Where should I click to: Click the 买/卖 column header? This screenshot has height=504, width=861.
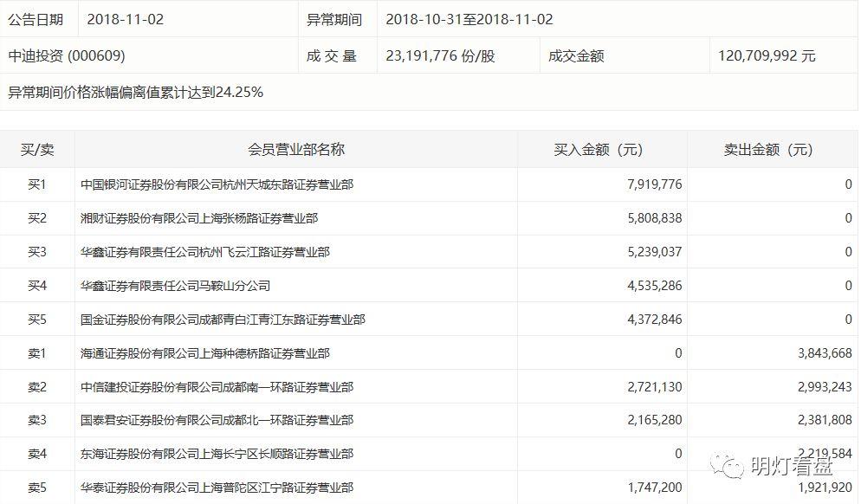tap(37, 149)
